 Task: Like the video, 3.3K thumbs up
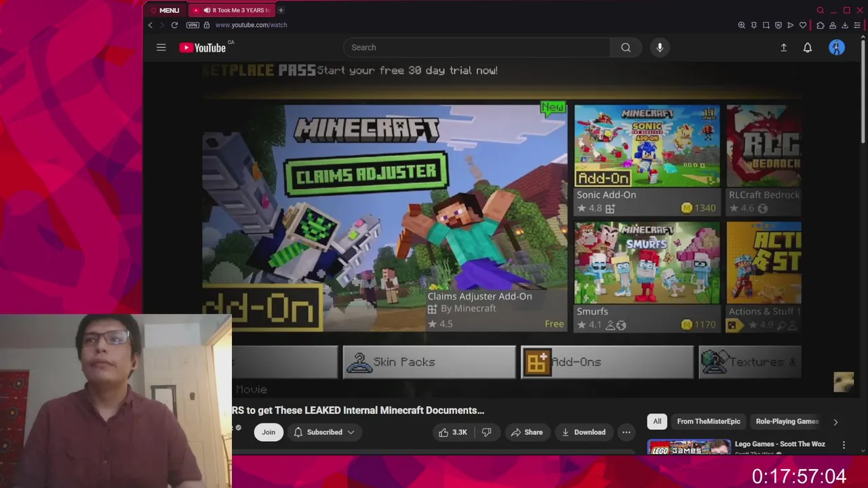(x=453, y=432)
